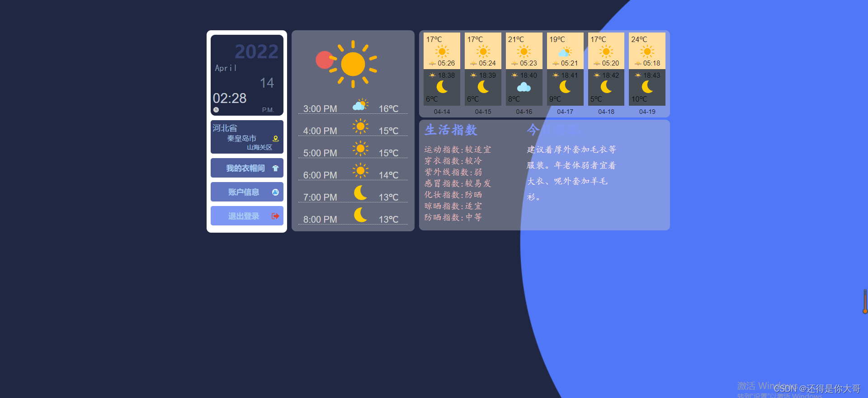868x398 pixels.
Task: Click 运动指数:较适宜 entry
Action: [x=458, y=150]
